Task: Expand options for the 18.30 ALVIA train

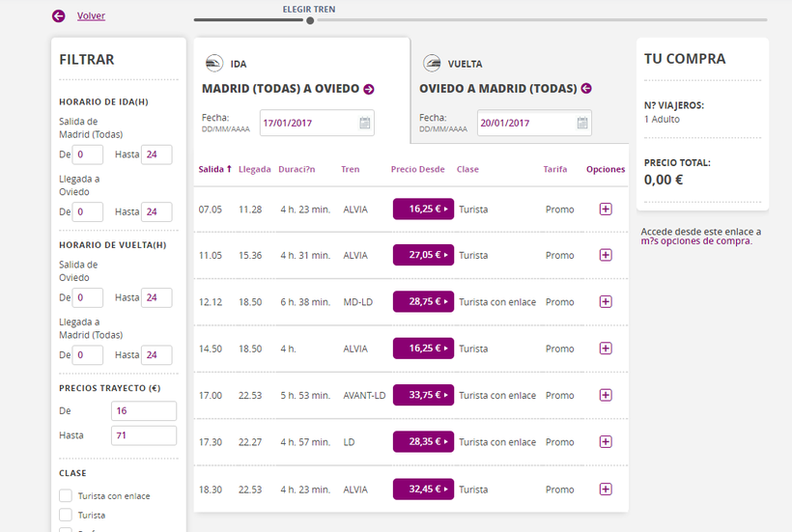Action: 606,490
